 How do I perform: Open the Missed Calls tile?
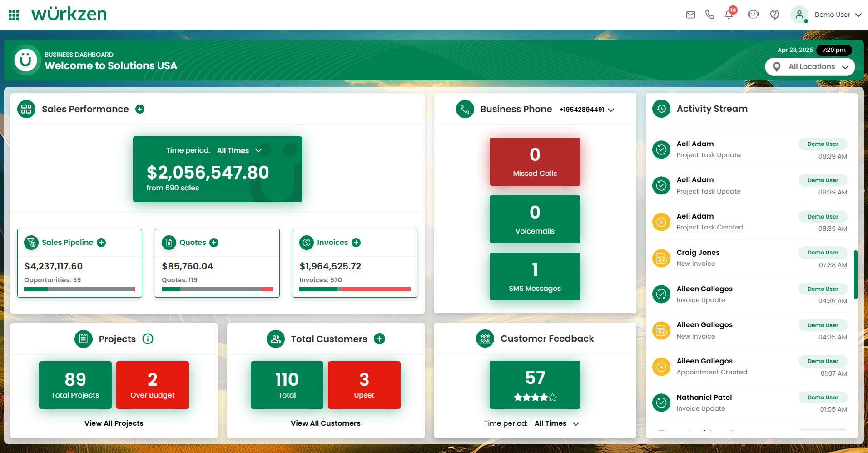point(535,162)
